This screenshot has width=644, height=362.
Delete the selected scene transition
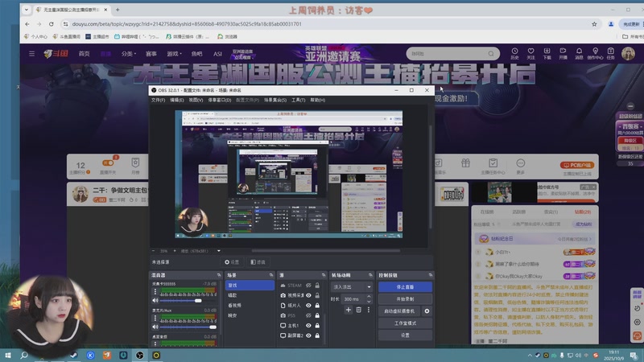pyautogui.click(x=358, y=310)
